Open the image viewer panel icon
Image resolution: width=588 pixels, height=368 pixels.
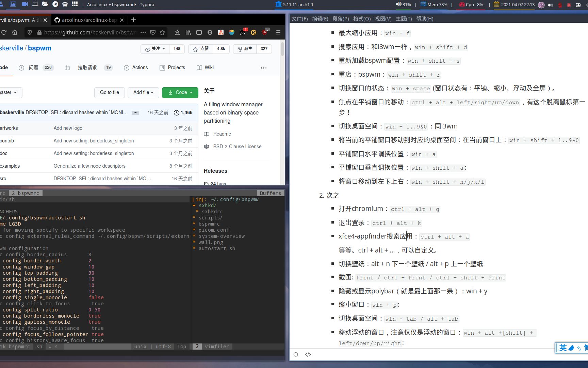(13, 5)
